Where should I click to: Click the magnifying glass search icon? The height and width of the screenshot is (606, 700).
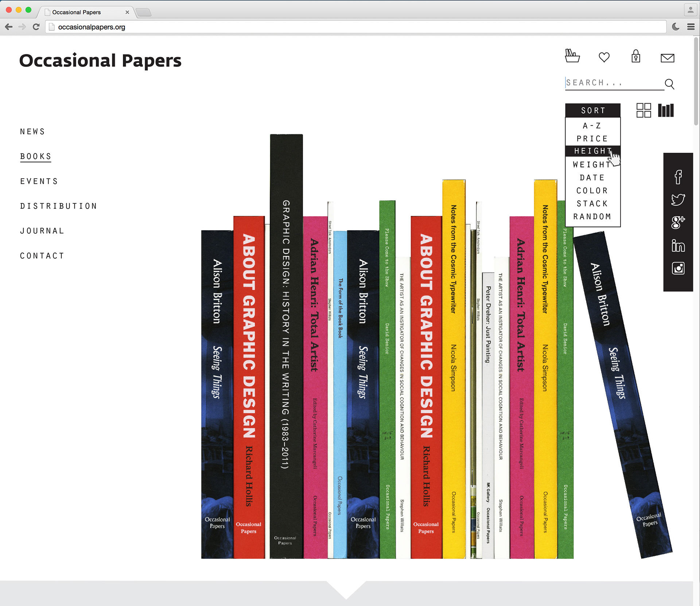point(669,84)
